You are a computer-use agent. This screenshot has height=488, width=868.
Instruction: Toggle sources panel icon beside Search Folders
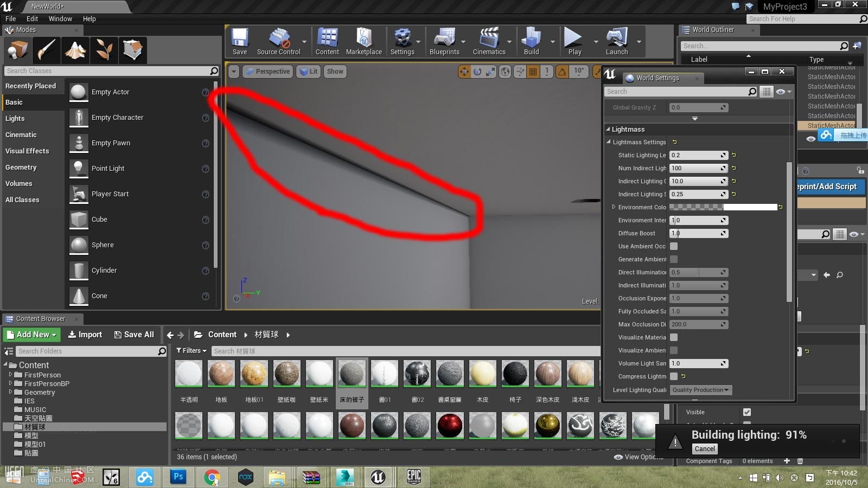tap(9, 351)
